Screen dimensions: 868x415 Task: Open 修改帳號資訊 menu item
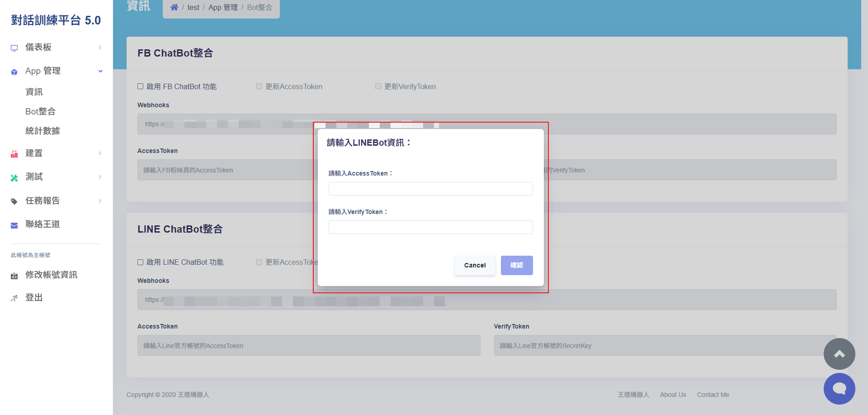pos(51,275)
